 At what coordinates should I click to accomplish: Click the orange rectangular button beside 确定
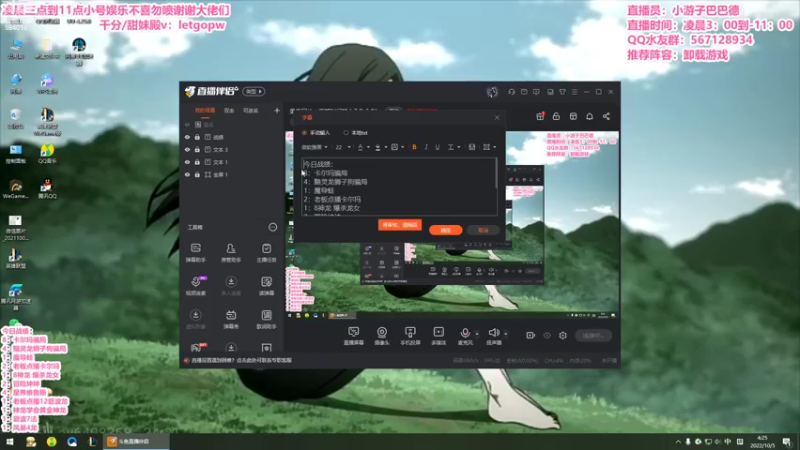[x=399, y=225]
